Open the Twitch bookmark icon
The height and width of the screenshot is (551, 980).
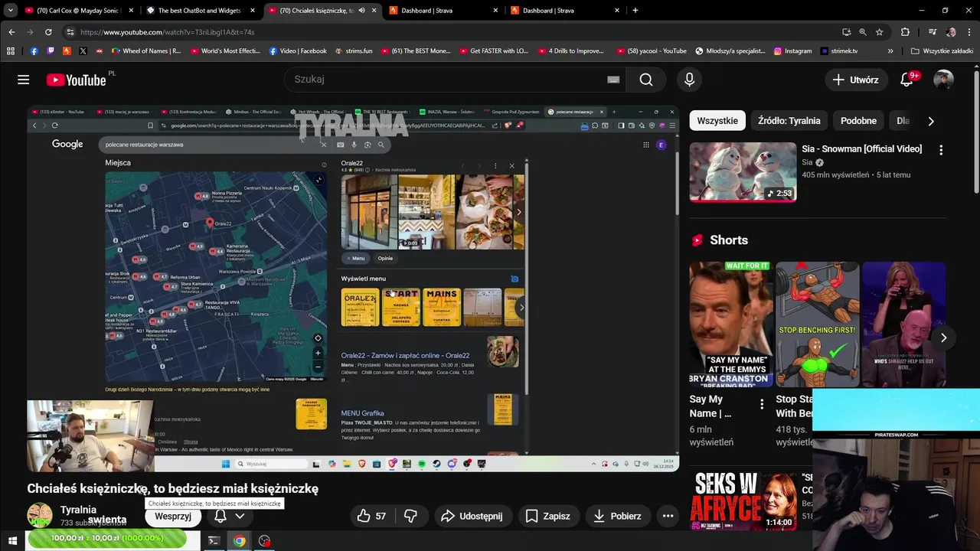click(x=51, y=51)
